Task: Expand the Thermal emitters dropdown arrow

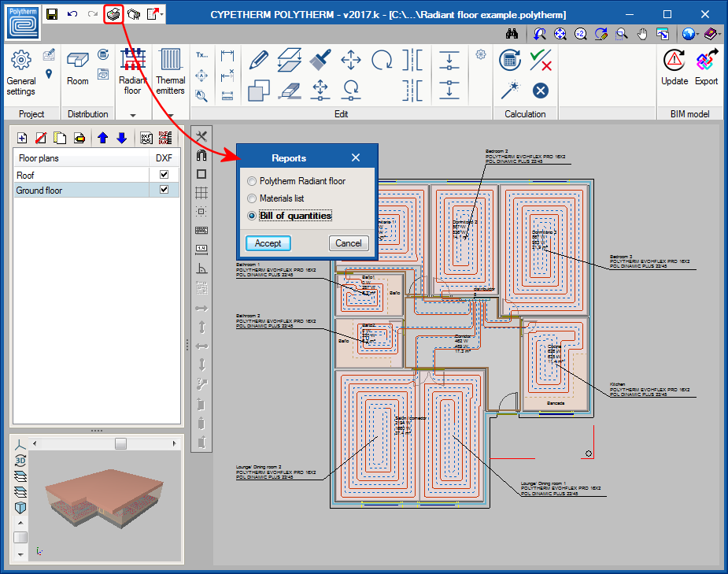Action: (171, 117)
